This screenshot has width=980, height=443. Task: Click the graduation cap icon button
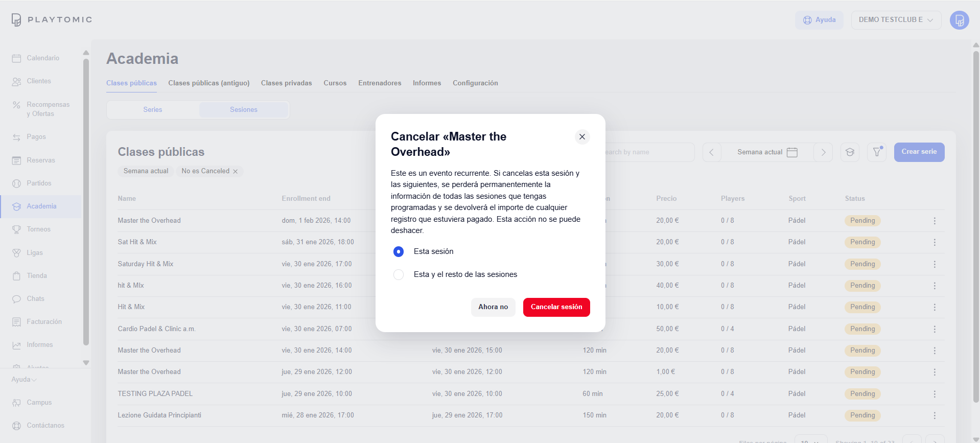pyautogui.click(x=850, y=152)
